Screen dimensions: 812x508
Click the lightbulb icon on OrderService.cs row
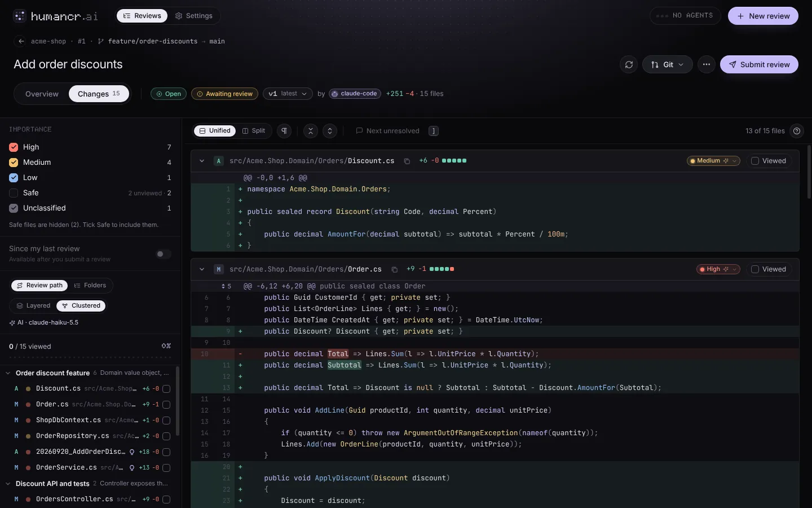point(132,467)
